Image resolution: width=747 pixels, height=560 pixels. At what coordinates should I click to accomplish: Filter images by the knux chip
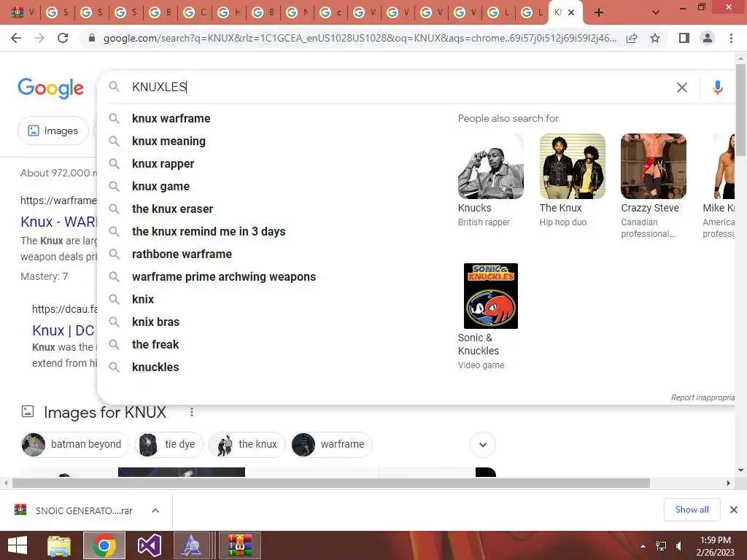tap(247, 444)
